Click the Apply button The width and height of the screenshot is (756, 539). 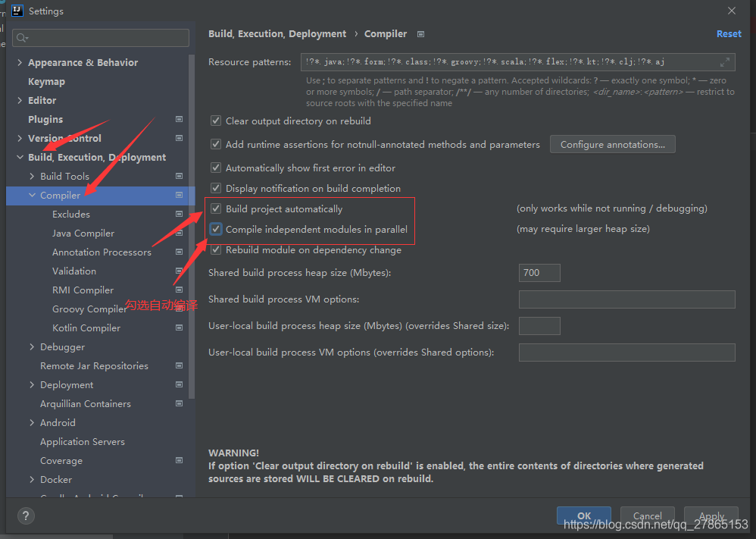pos(711,515)
